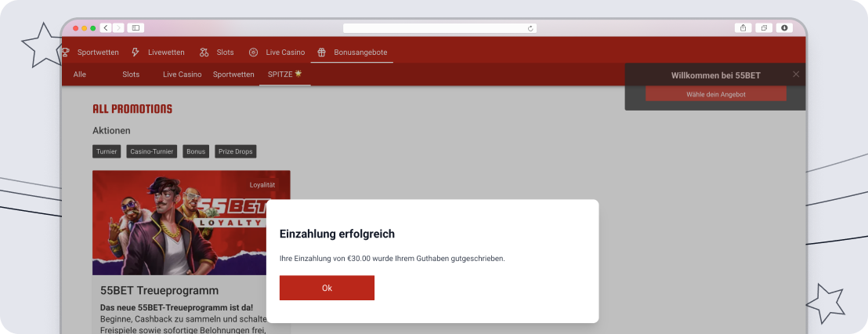Select the SPITZE promotions tab

[284, 74]
